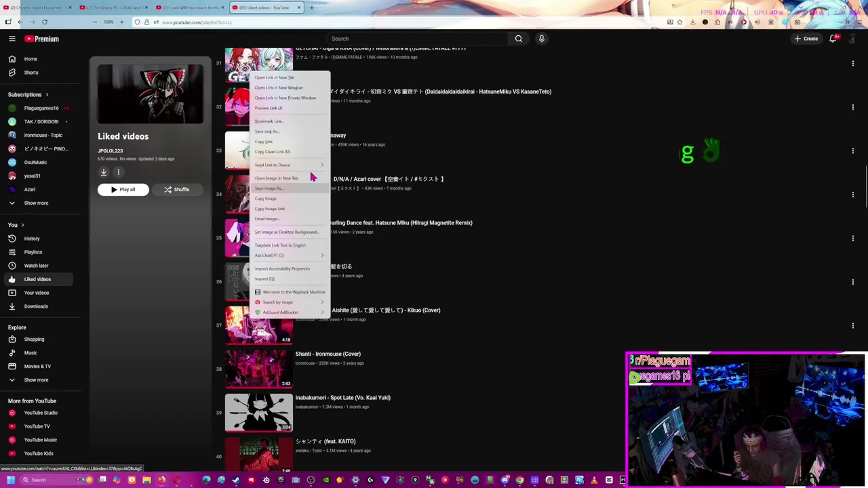868x488 pixels.
Task: Click the Play all button
Action: click(123, 190)
